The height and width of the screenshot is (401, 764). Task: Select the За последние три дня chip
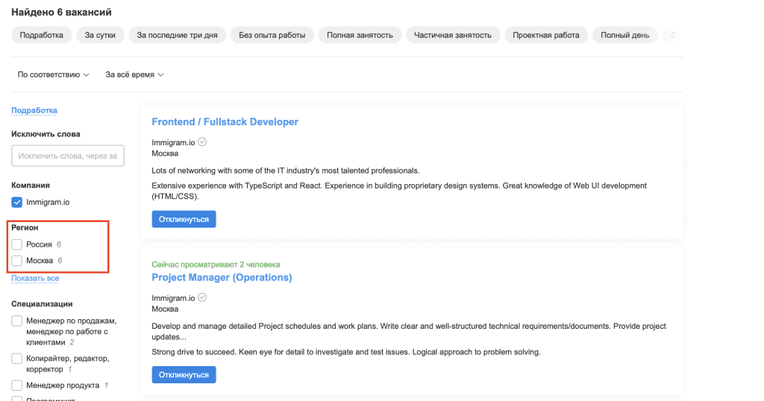[x=177, y=35]
